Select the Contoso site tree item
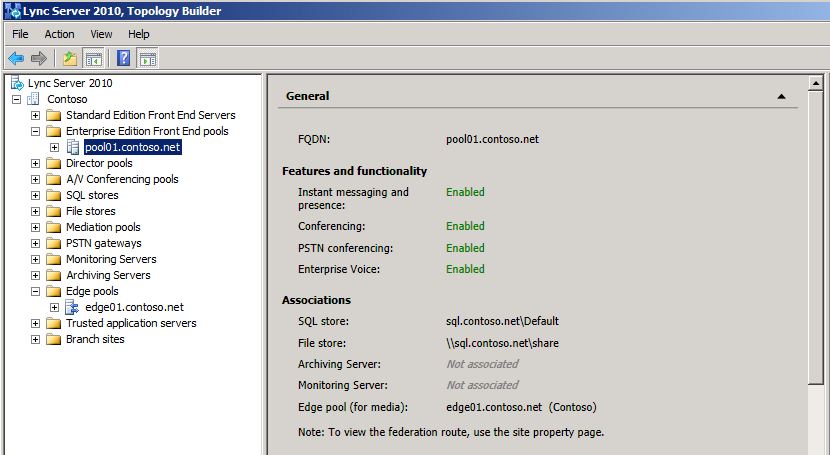This screenshot has height=455, width=830. (67, 99)
